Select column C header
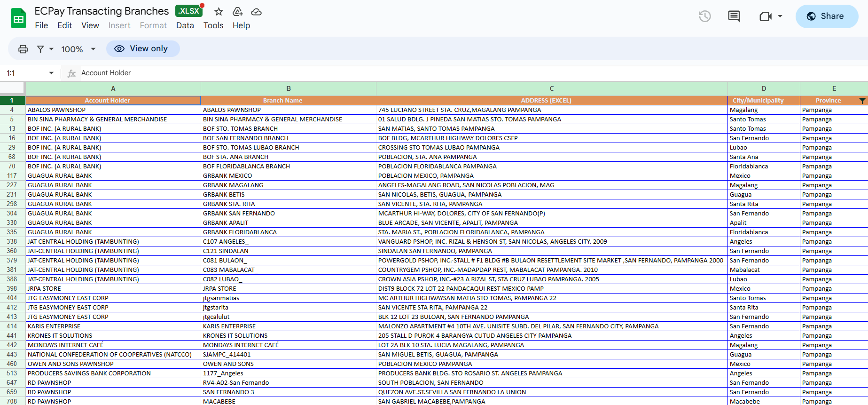 552,88
